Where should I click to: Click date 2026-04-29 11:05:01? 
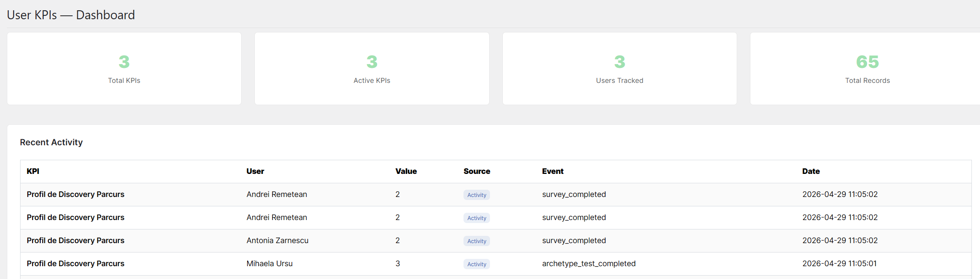[839, 264]
